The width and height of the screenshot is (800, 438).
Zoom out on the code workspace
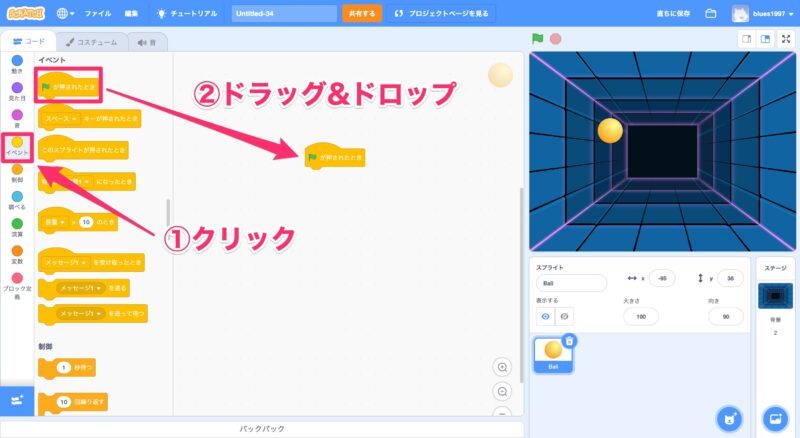pos(502,391)
